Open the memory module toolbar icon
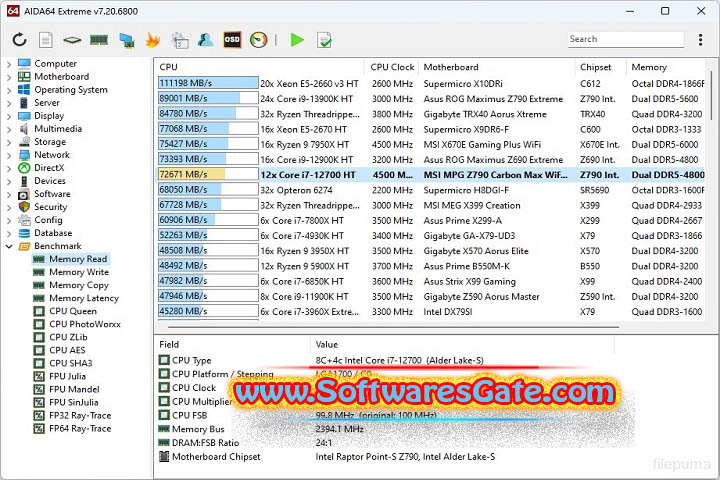Image resolution: width=720 pixels, height=480 pixels. (99, 40)
